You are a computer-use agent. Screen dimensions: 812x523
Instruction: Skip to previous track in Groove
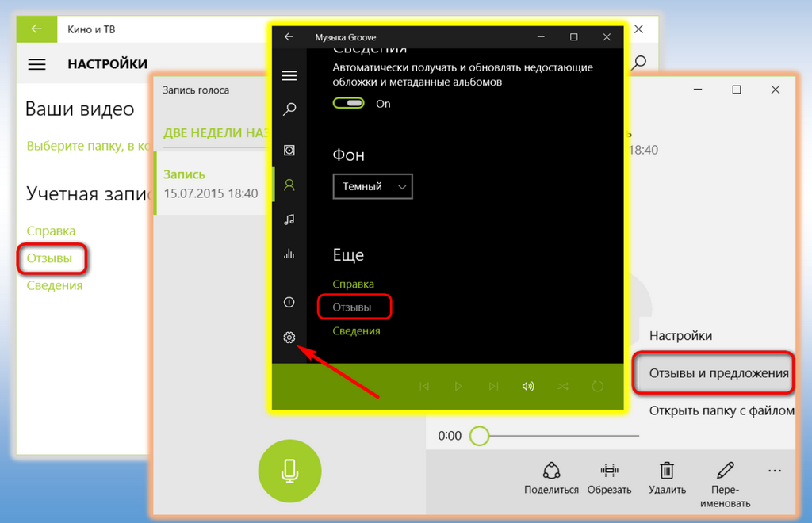pyautogui.click(x=425, y=387)
